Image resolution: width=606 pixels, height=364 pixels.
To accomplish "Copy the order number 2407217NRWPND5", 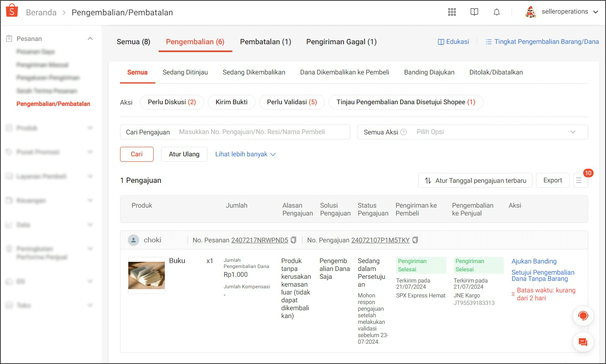I will (x=293, y=240).
